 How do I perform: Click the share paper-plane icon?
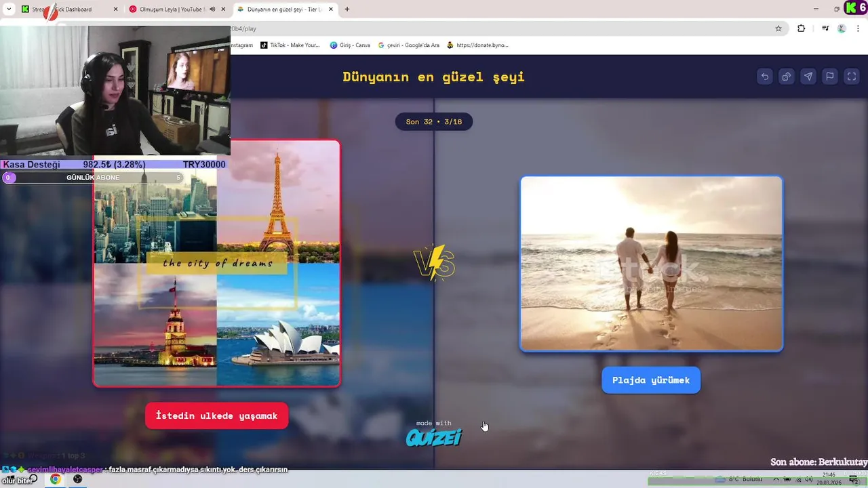click(x=808, y=77)
